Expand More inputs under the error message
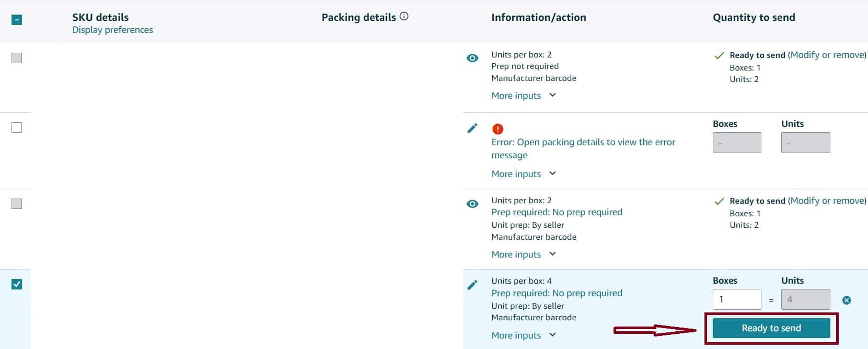 524,174
